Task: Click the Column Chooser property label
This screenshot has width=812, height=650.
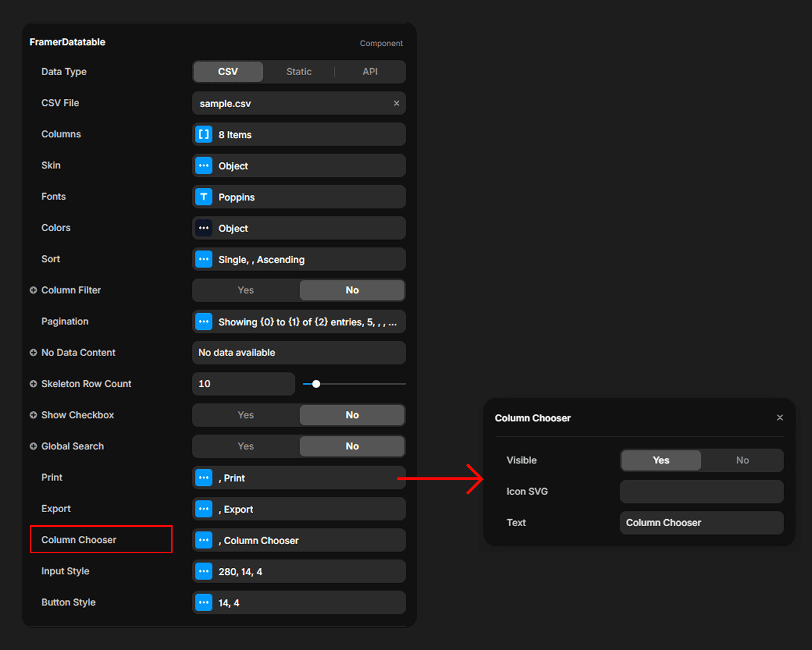Action: tap(79, 540)
